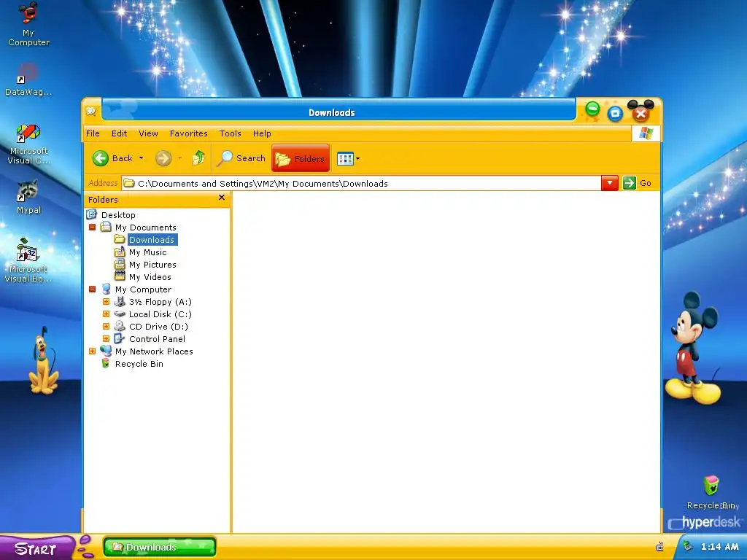Select Desktop in the folder tree

tap(118, 215)
